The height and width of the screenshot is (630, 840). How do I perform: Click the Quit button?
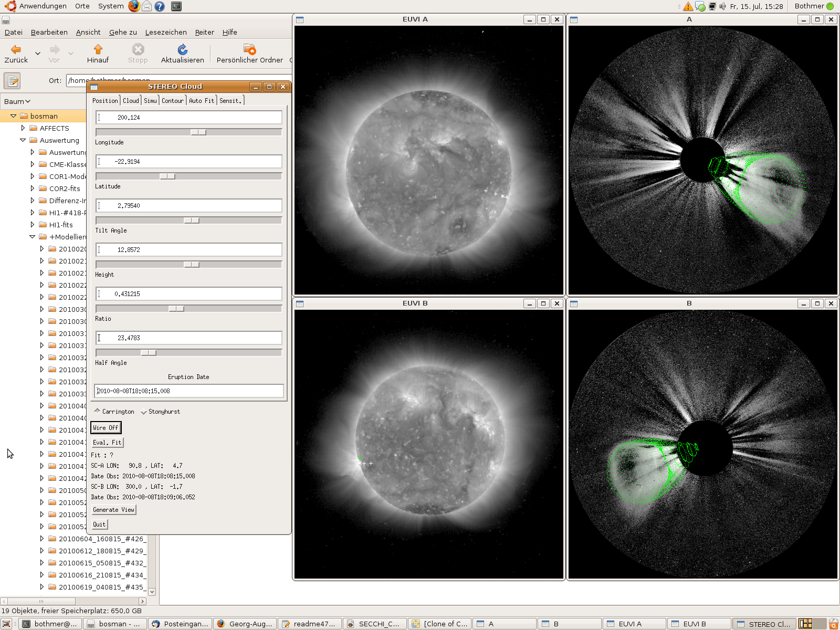point(99,524)
